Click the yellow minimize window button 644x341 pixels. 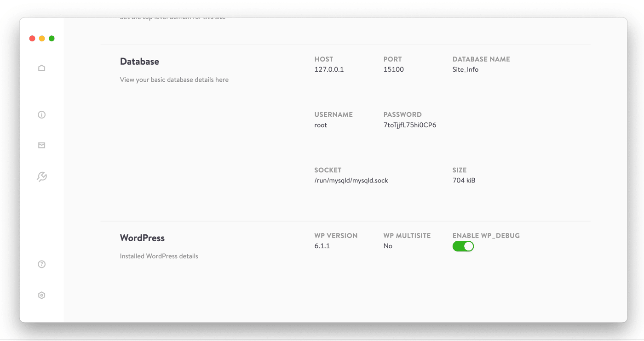pyautogui.click(x=42, y=39)
